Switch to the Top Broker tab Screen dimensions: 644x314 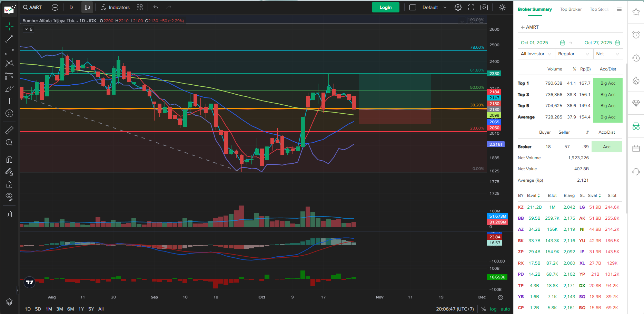click(571, 9)
